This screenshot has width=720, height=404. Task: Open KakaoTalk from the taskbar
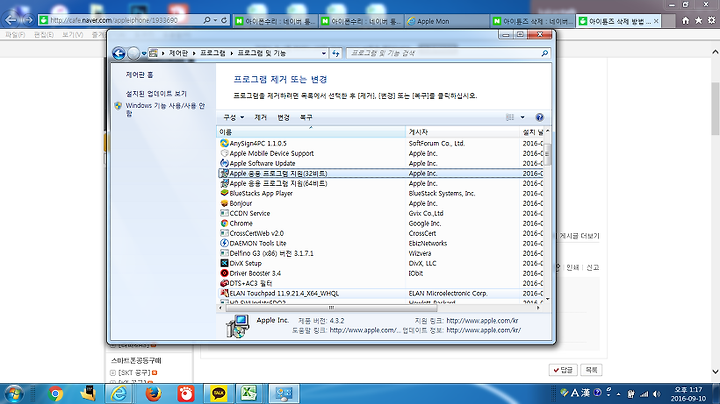point(219,394)
